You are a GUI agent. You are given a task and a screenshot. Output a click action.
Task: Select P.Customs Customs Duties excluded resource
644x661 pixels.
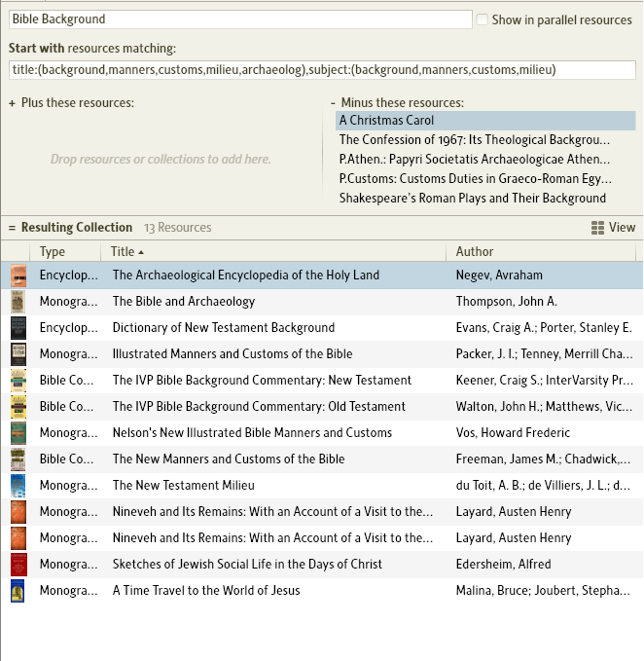[x=475, y=179]
